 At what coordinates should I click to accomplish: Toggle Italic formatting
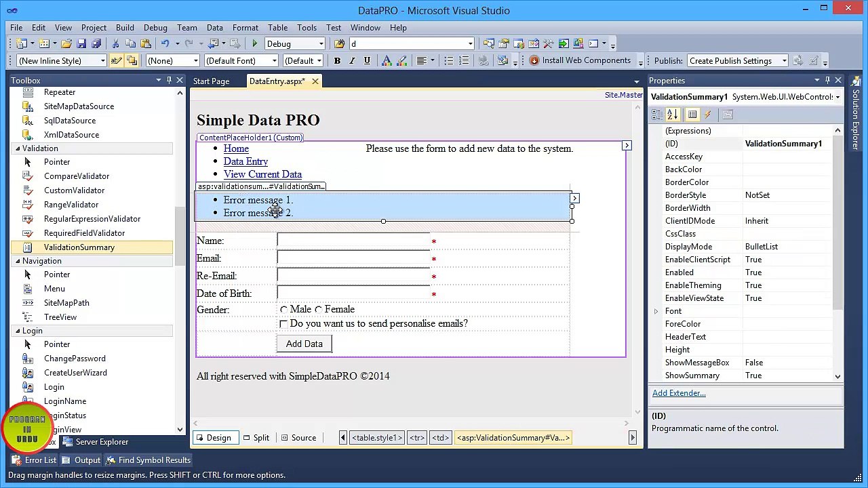click(352, 61)
